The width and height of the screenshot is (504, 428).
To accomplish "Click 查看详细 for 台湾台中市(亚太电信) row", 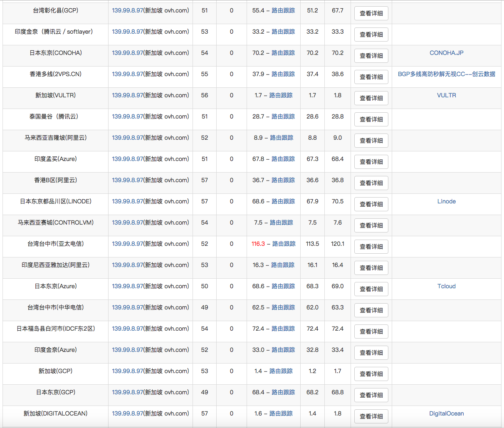I will pyautogui.click(x=371, y=247).
